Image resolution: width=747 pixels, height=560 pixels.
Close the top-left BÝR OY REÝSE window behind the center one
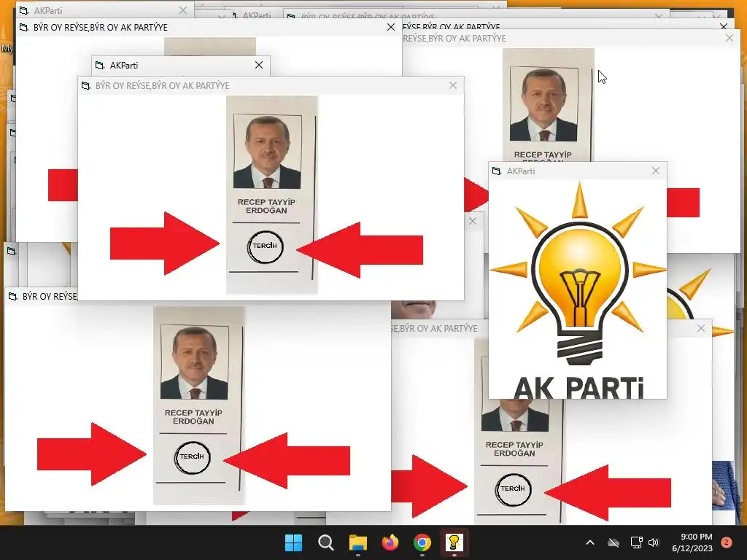391,27
